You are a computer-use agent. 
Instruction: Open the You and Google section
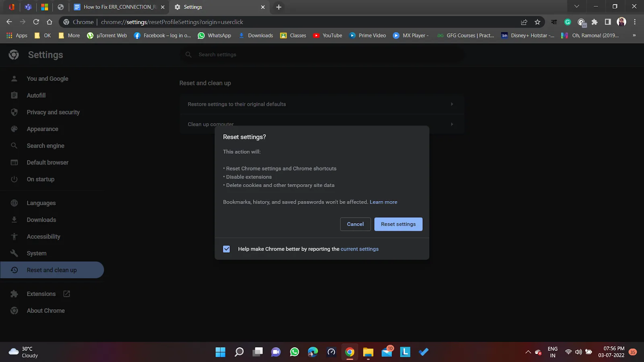coord(47,79)
